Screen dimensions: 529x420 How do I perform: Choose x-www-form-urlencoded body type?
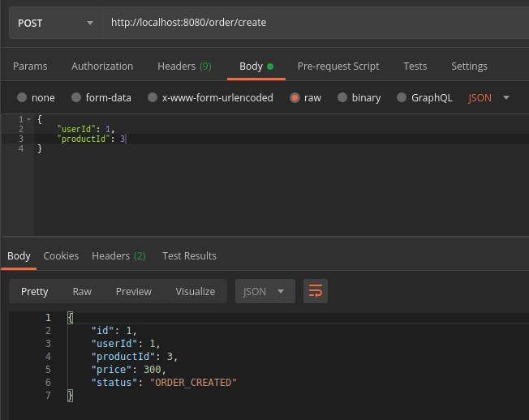[152, 97]
